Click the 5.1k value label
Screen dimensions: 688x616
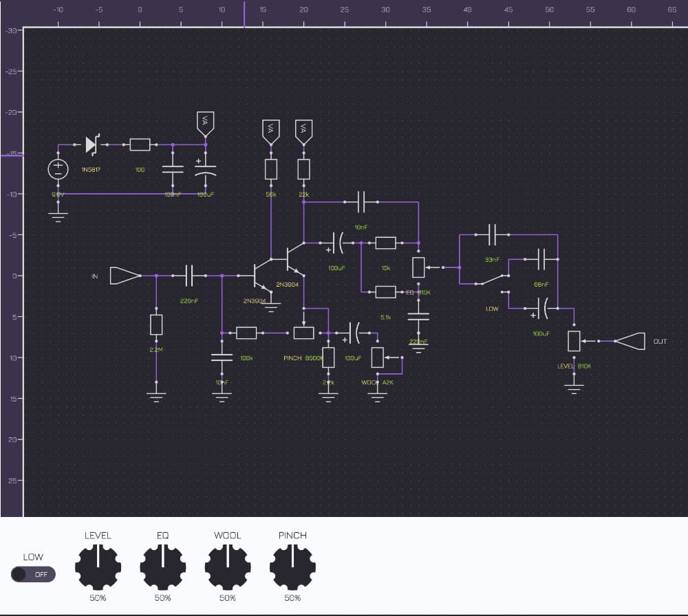386,317
